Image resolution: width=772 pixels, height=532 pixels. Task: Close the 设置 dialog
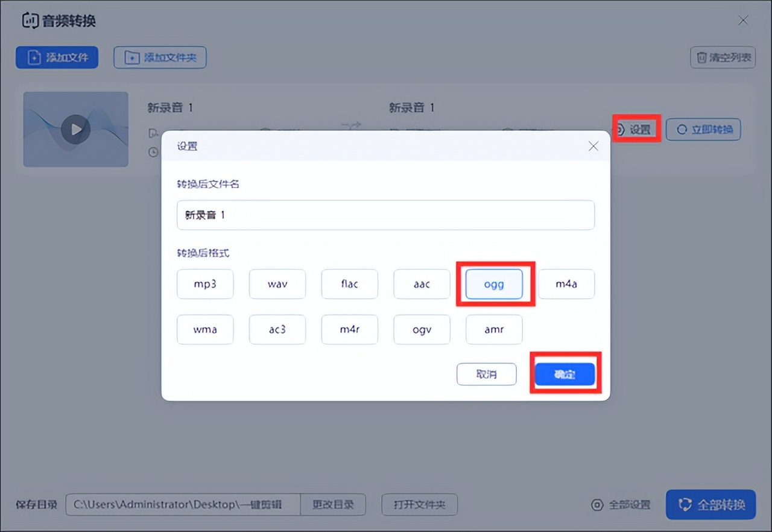(x=593, y=146)
